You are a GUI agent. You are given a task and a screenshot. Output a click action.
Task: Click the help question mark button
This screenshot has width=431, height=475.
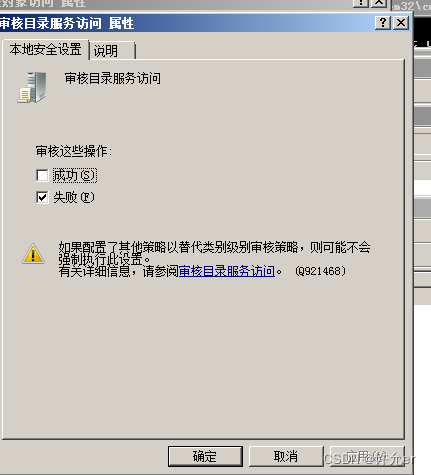[383, 23]
